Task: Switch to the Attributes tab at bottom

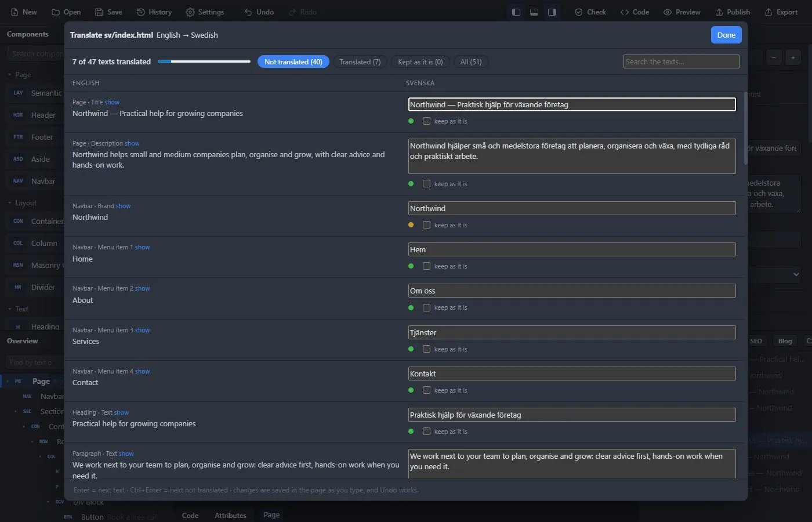Action: click(x=230, y=515)
